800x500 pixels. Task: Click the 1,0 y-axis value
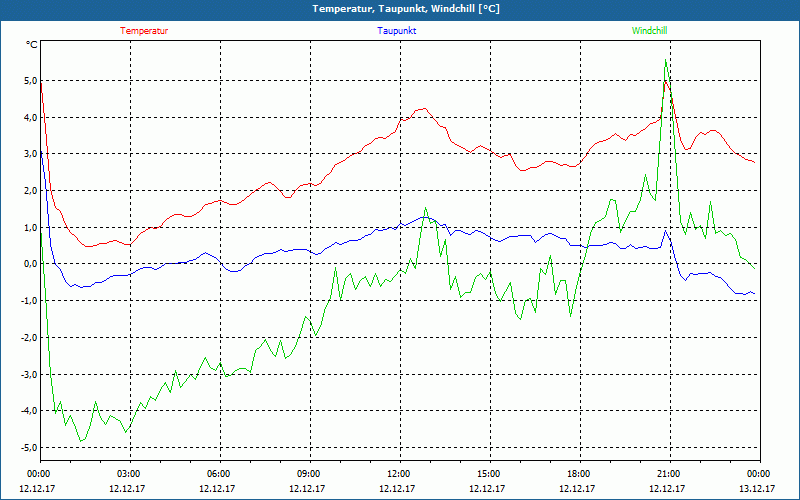tap(30, 228)
